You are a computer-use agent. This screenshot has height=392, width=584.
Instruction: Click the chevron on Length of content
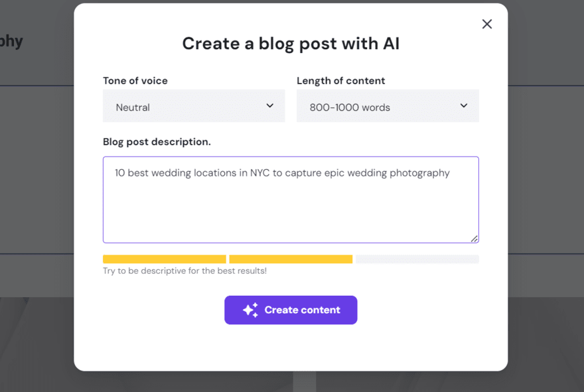[464, 105]
